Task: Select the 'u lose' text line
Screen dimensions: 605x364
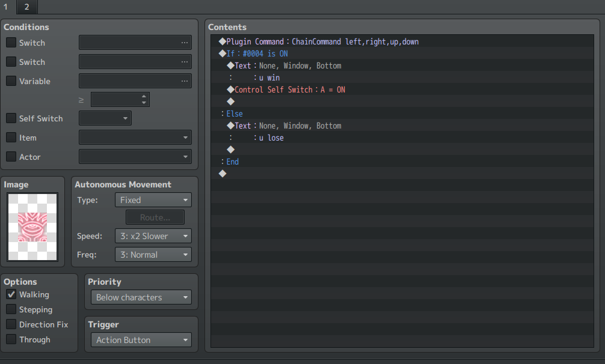Action: 402,138
